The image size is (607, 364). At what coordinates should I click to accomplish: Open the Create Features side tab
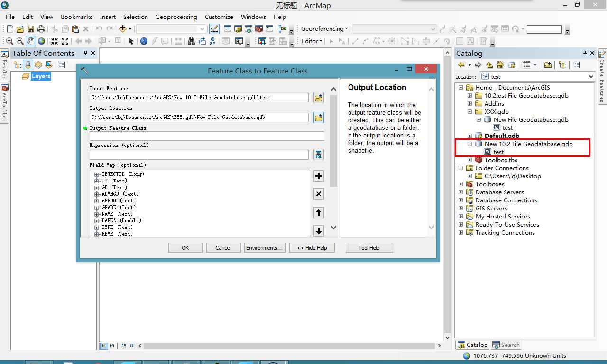point(602,76)
